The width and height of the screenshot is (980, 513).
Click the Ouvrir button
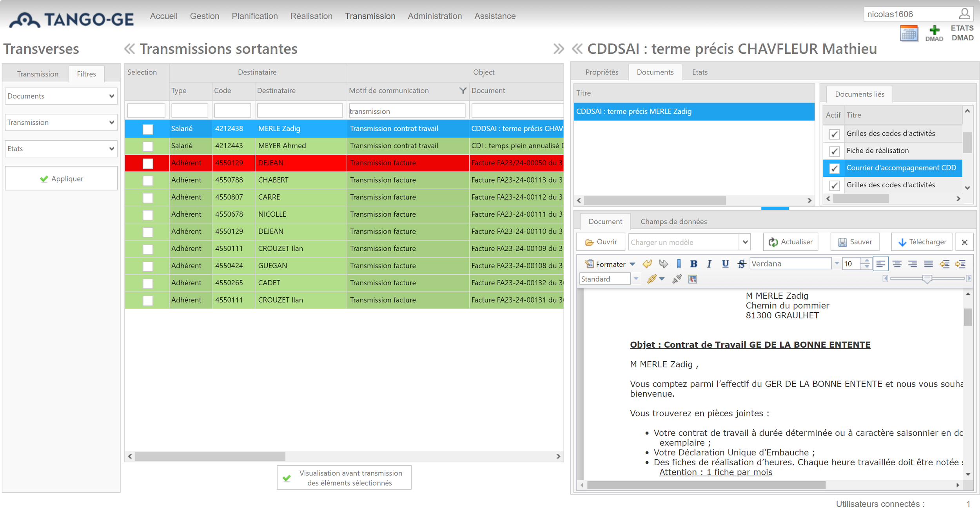601,242
